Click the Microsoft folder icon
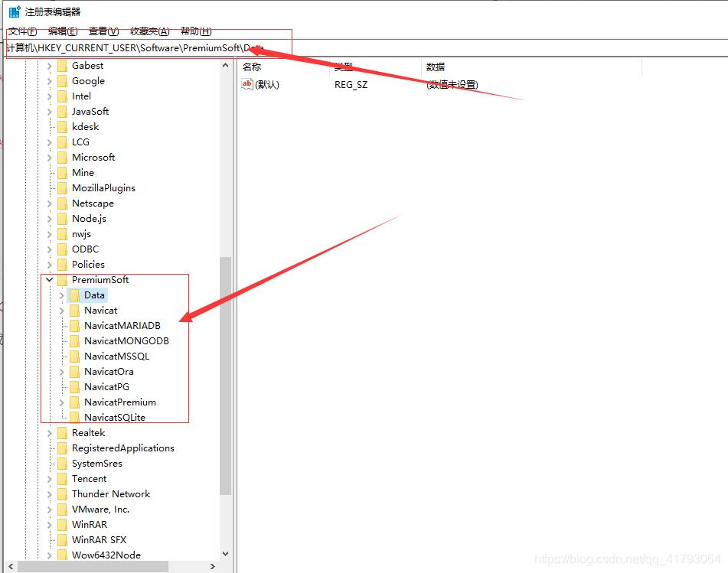This screenshot has width=728, height=573. [x=62, y=158]
